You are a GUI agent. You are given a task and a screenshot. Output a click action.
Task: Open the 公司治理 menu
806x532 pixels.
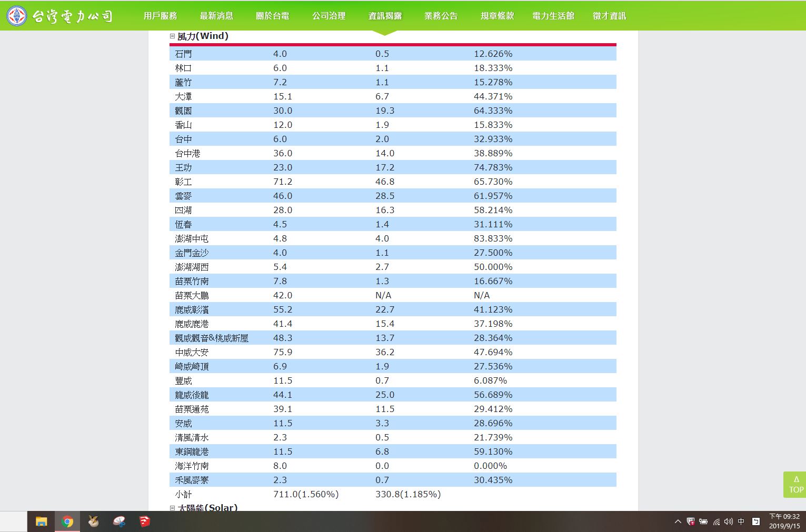coord(329,16)
